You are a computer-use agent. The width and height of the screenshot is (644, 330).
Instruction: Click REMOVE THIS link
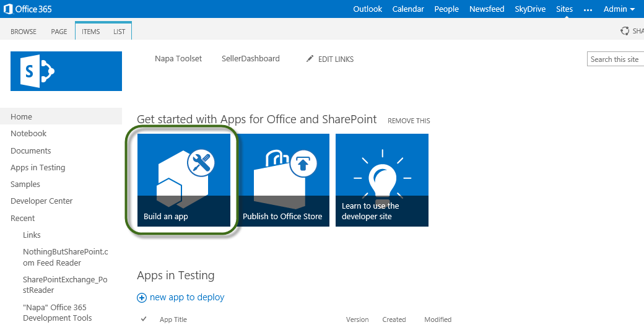pos(409,121)
